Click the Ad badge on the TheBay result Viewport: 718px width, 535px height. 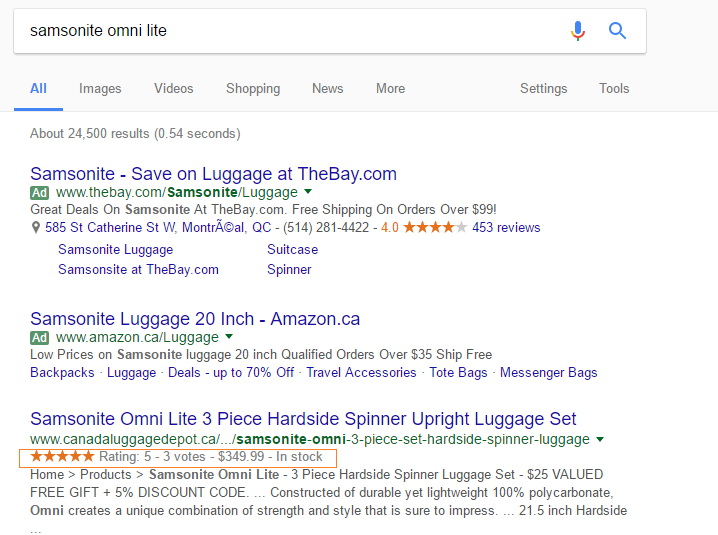tap(40, 192)
